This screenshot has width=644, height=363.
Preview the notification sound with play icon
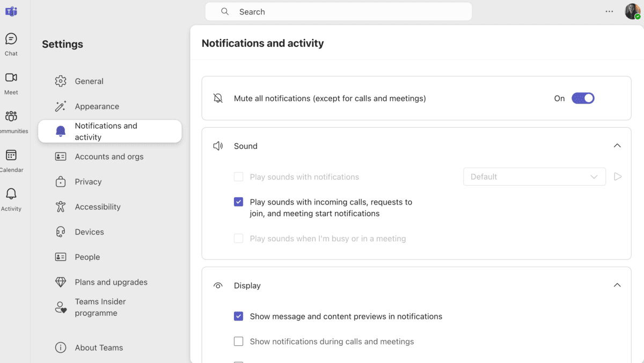pos(617,176)
